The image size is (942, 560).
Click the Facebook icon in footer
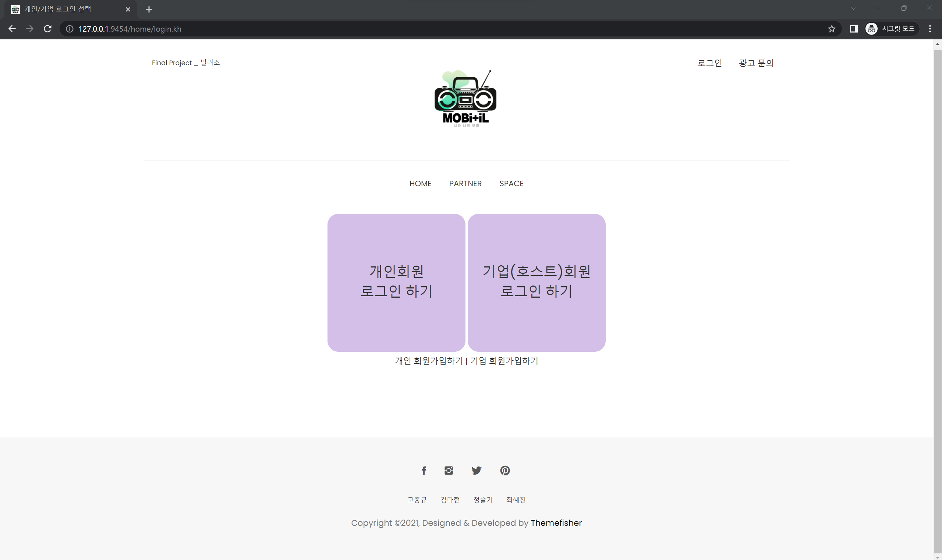(424, 470)
